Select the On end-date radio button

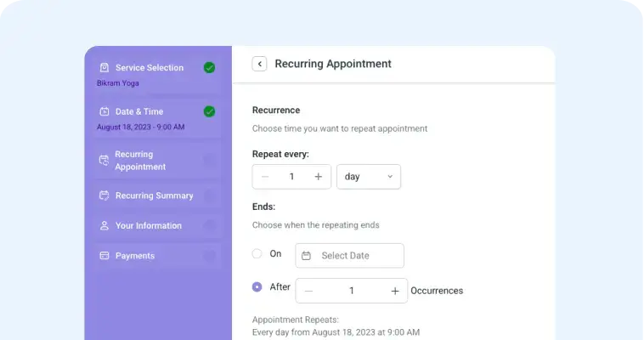(257, 253)
